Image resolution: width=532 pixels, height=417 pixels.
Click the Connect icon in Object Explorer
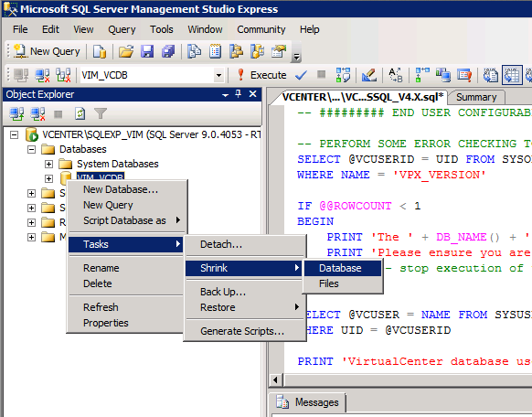16,114
